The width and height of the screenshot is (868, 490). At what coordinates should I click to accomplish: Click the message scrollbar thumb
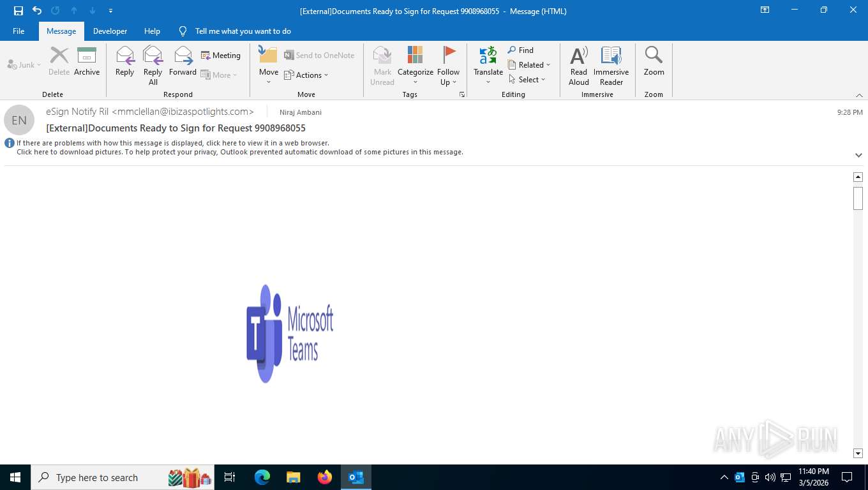(858, 198)
